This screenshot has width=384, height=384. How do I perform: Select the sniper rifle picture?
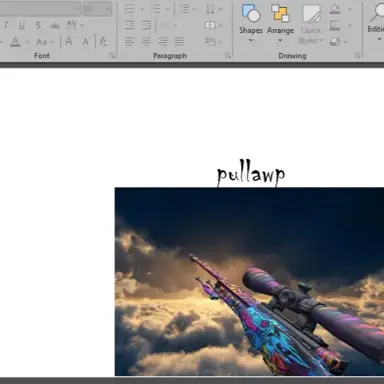[x=249, y=282]
